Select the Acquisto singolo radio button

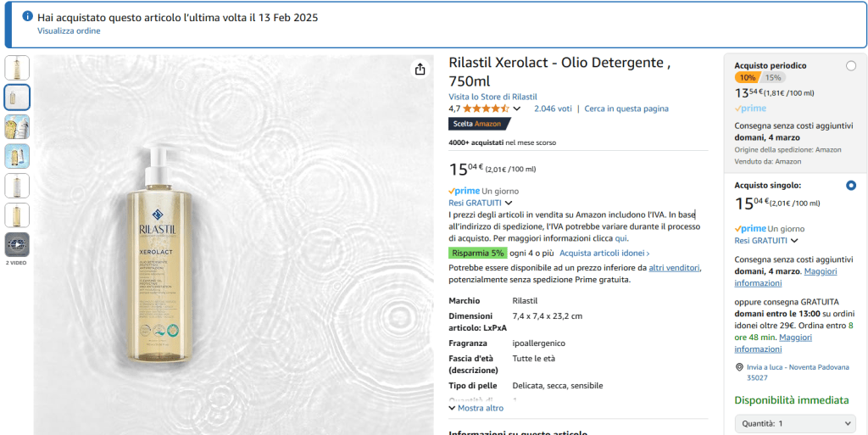[850, 185]
